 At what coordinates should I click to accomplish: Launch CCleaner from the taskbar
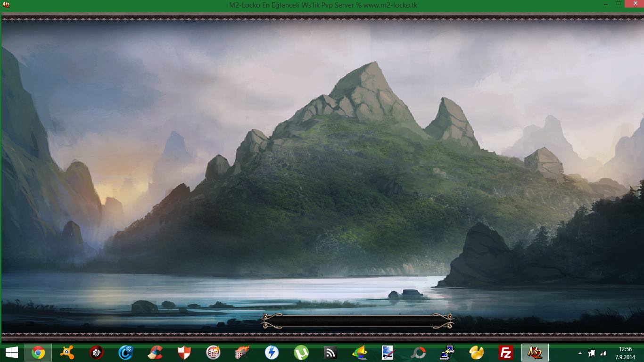tap(155, 353)
